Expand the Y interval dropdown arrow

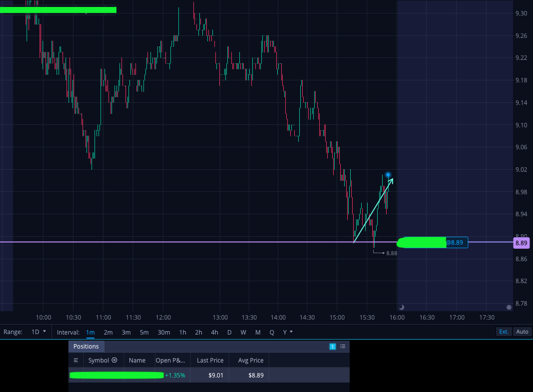click(291, 332)
